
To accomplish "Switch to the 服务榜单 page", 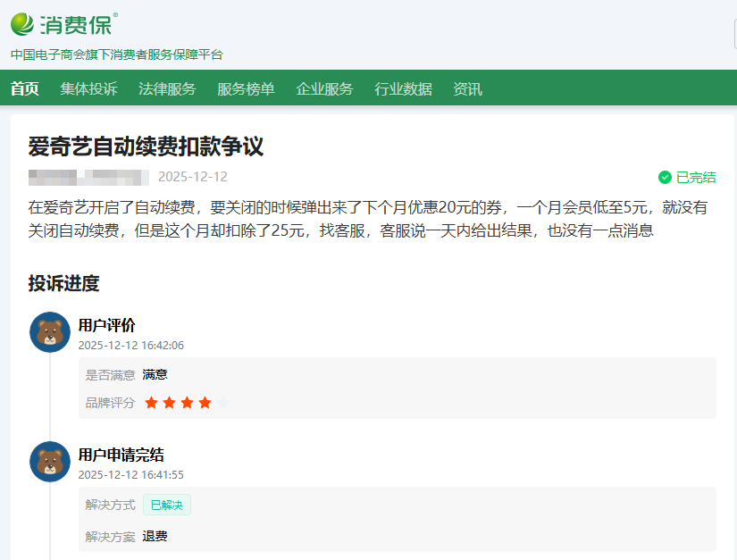I will 246,88.
